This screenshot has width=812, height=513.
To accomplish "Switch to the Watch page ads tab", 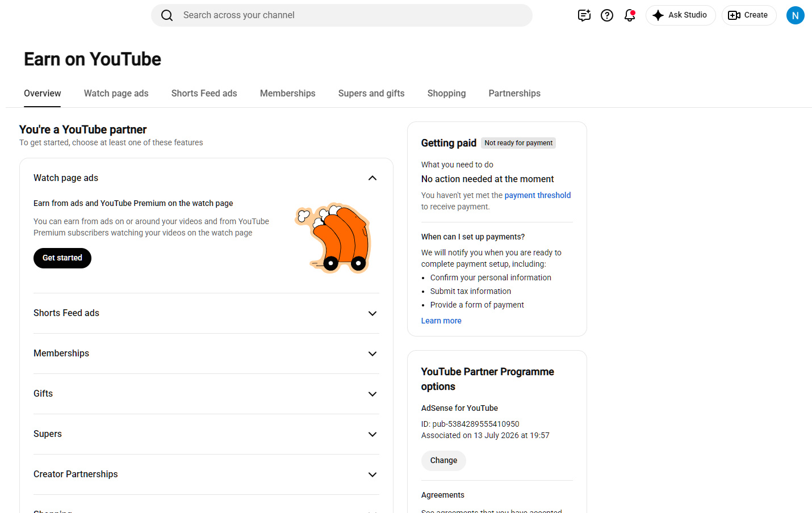I will (x=116, y=94).
